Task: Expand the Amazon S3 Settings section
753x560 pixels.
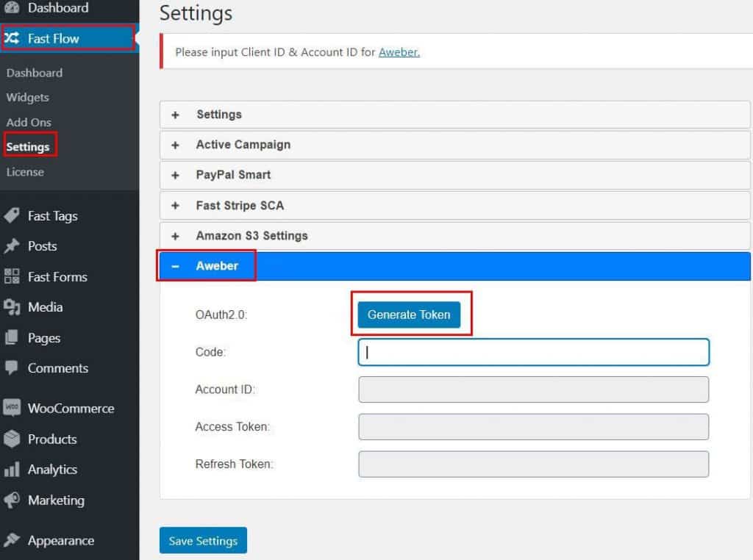Action: click(454, 236)
